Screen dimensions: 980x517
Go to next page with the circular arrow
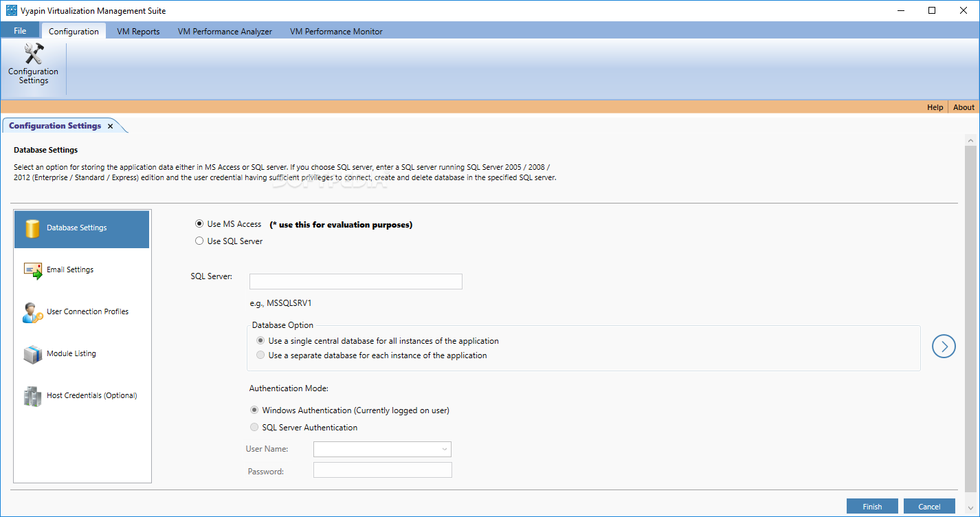coord(944,346)
